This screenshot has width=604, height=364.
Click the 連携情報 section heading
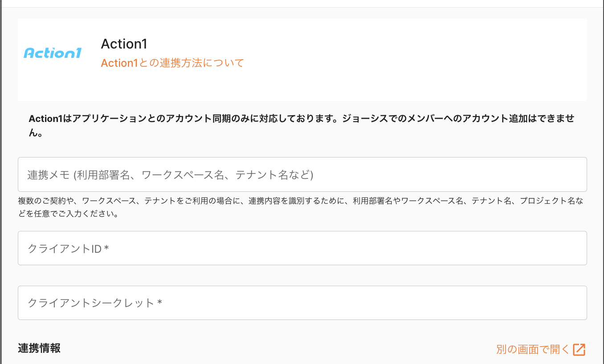39,348
